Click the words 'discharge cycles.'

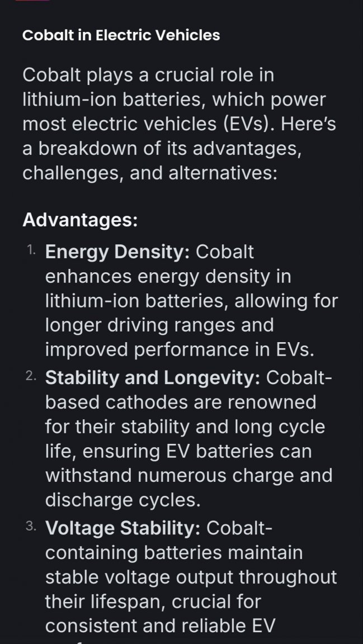(122, 501)
